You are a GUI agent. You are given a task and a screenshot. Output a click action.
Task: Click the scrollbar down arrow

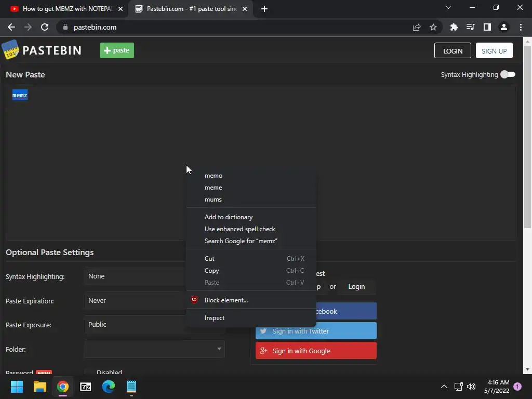pyautogui.click(x=527, y=369)
